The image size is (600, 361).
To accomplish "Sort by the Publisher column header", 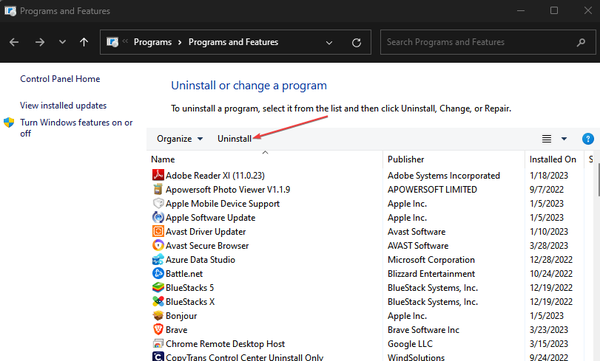I will coord(406,159).
